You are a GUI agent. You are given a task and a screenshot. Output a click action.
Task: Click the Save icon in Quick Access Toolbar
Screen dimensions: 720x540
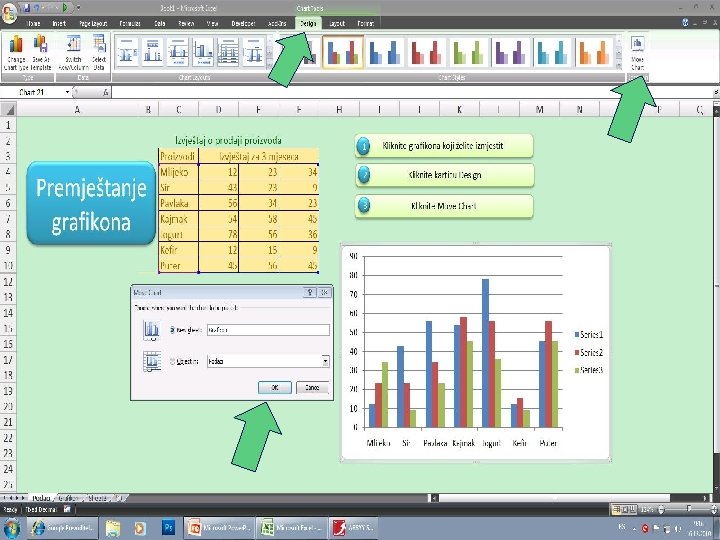tap(26, 8)
